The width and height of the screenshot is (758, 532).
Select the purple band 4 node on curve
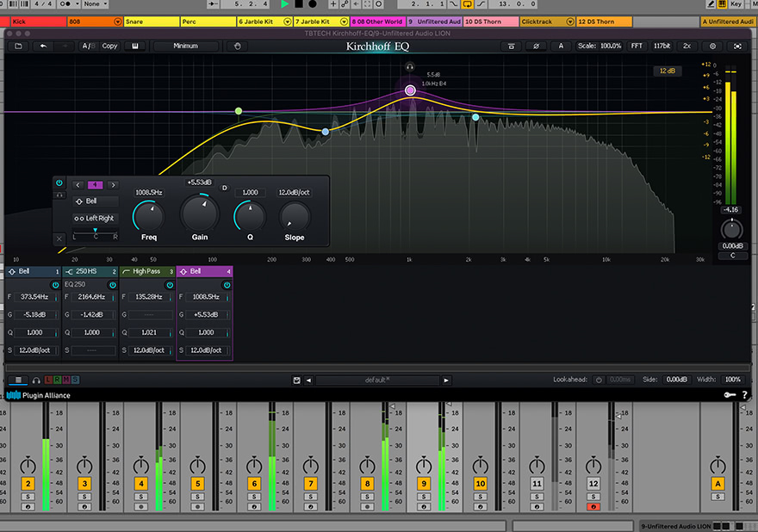point(410,90)
